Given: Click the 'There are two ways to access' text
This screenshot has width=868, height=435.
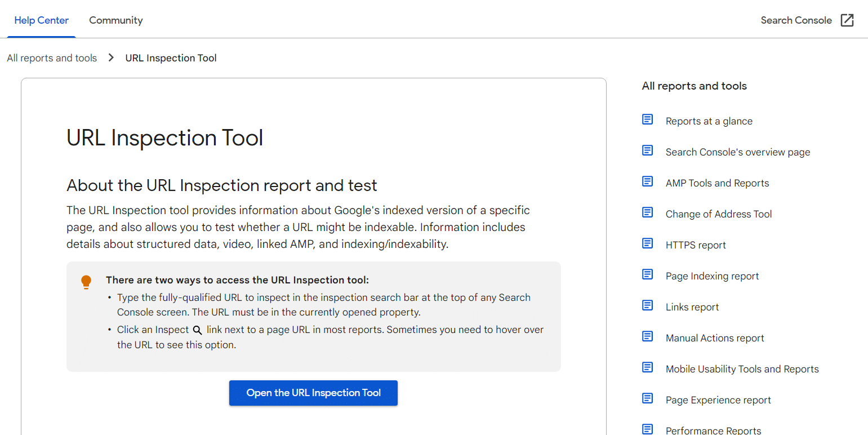Looking at the screenshot, I should tap(237, 280).
